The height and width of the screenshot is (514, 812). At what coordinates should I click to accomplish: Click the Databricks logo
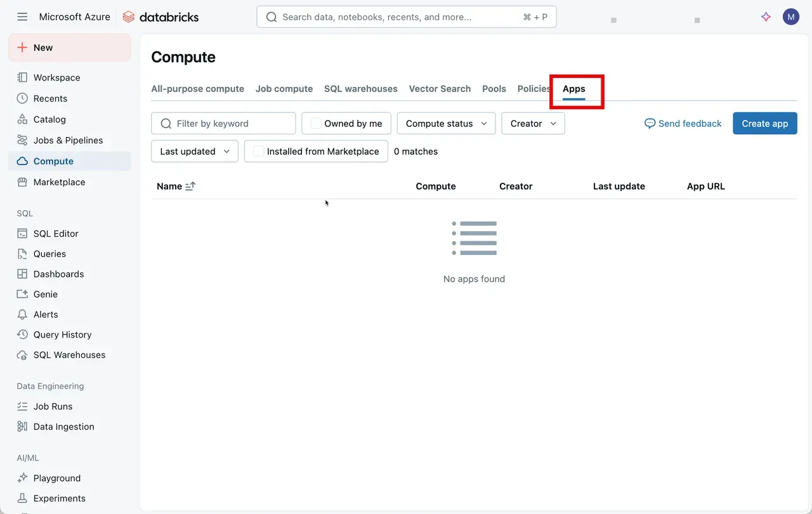coord(160,17)
